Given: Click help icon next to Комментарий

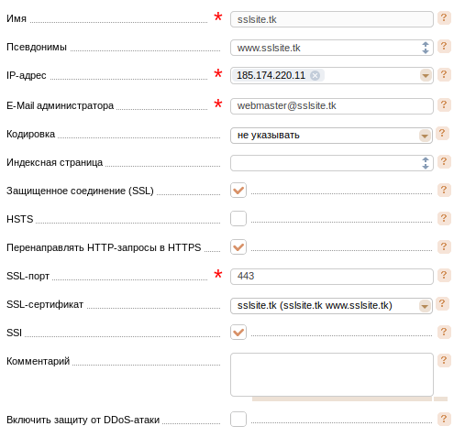Looking at the screenshot, I should click(444, 360).
